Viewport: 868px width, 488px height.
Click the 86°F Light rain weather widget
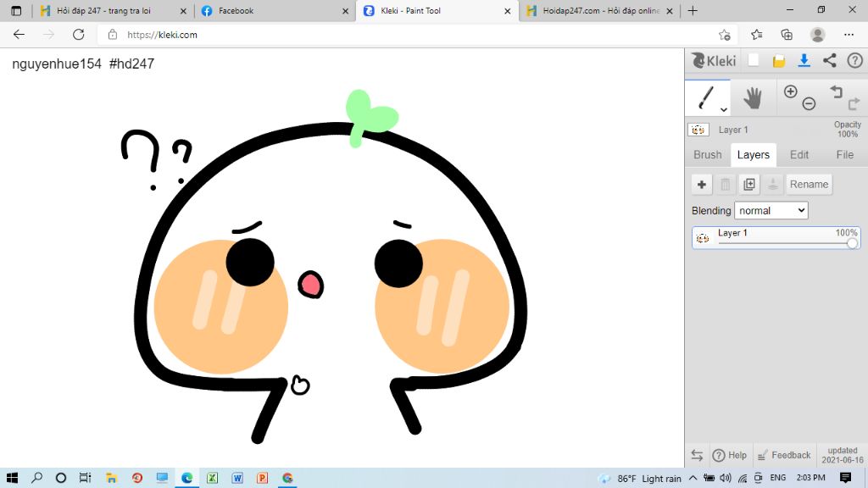point(640,478)
